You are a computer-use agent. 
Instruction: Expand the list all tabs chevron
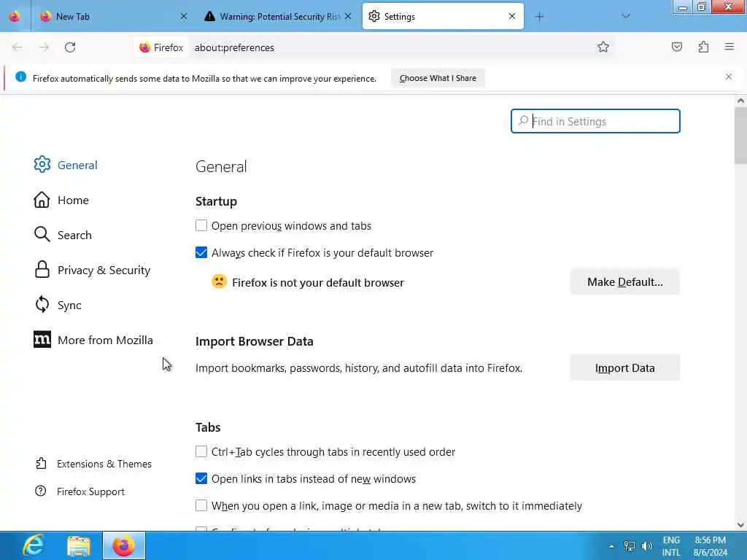pyautogui.click(x=625, y=16)
